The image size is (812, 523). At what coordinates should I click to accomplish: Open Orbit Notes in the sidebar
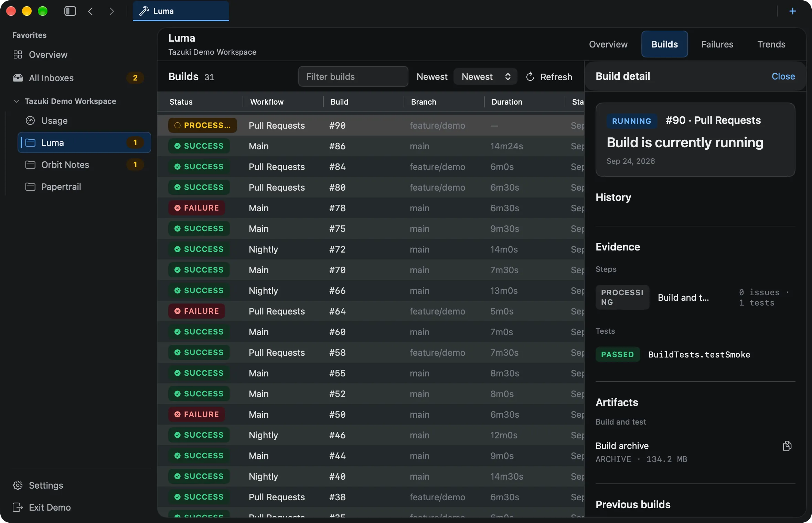tap(84, 164)
